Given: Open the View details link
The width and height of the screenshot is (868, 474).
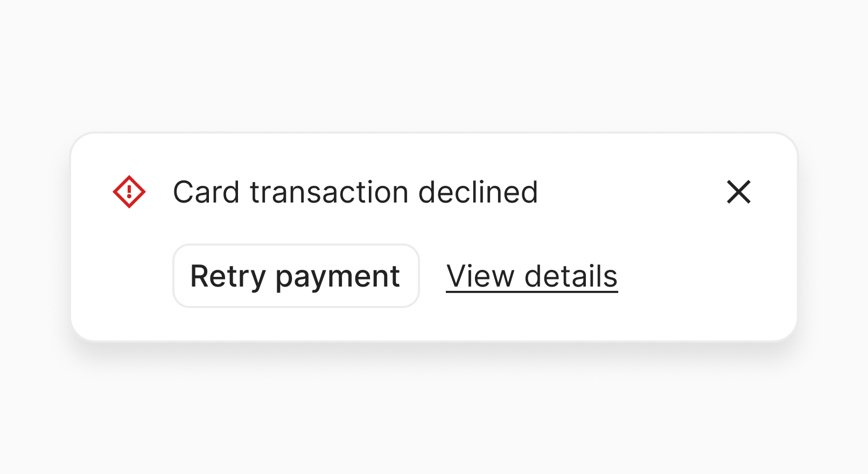Looking at the screenshot, I should pos(531,276).
